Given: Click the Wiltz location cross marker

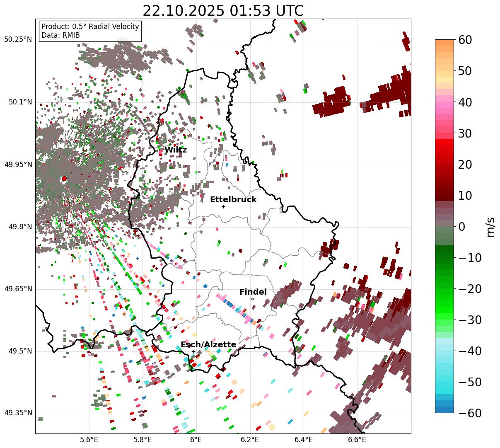Looking at the screenshot, I should coord(178,157).
